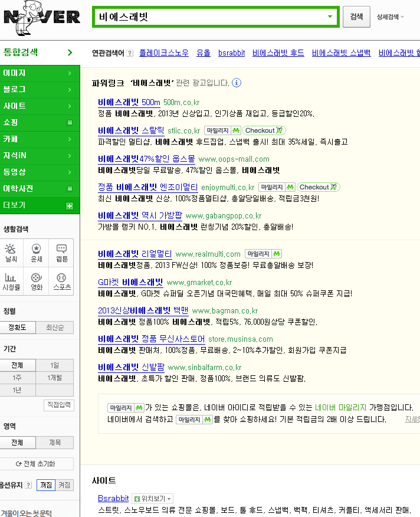Click Checkout badge beside stlic.co.kr
Screen dimensions: 420x517
click(x=264, y=130)
